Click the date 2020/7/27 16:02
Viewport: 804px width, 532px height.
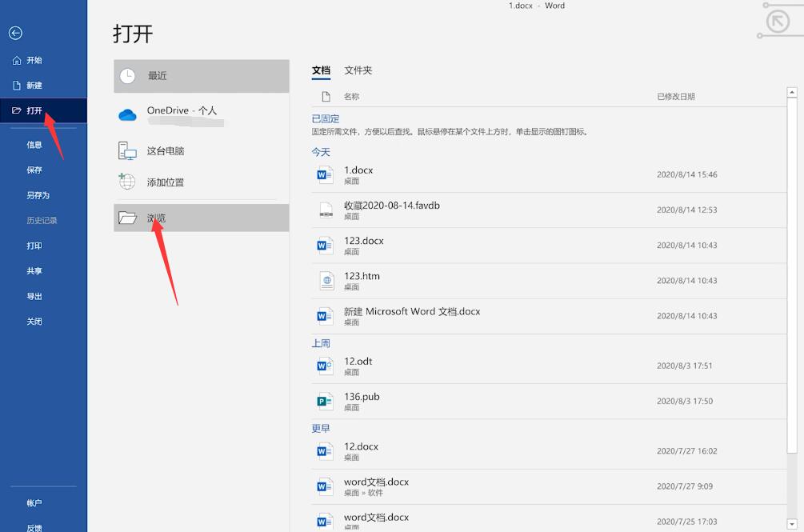(687, 451)
